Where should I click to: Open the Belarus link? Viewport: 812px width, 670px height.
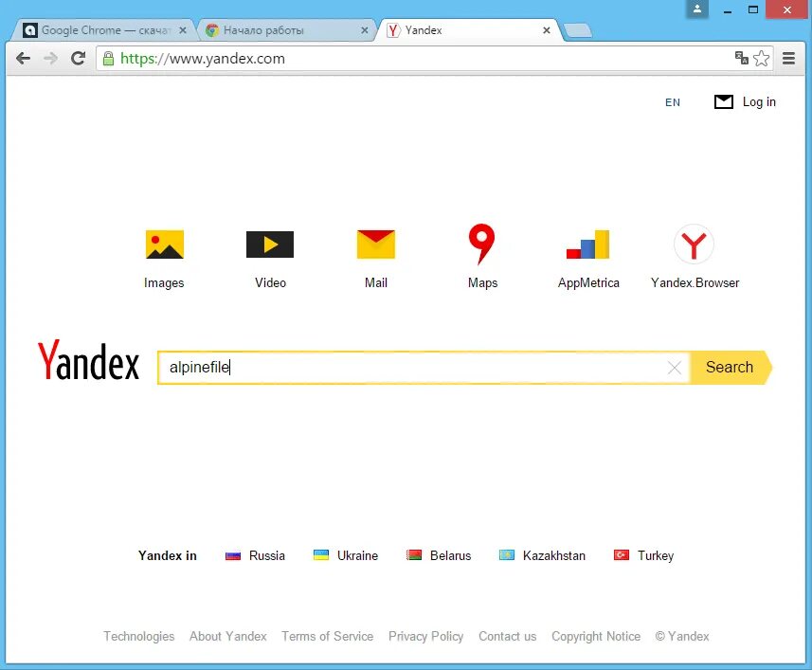[x=451, y=555]
